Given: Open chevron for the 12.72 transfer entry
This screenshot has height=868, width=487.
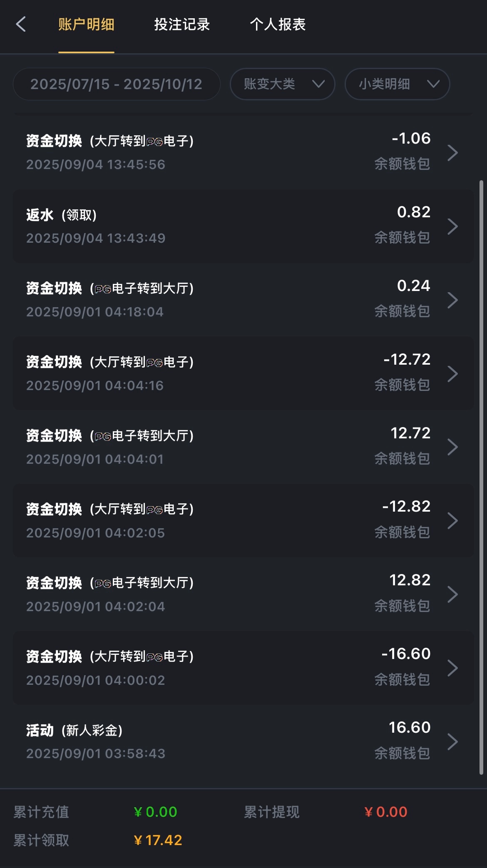Looking at the screenshot, I should pyautogui.click(x=452, y=447).
